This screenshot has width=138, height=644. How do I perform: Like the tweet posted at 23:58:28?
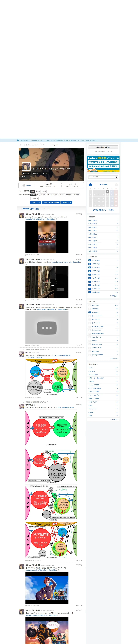click(82, 300)
